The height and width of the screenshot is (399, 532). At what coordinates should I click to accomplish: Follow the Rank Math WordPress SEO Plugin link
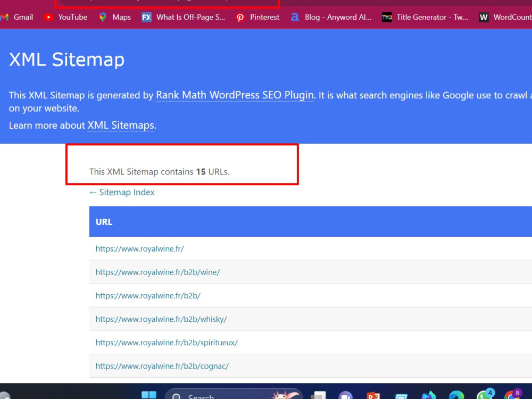(x=235, y=95)
